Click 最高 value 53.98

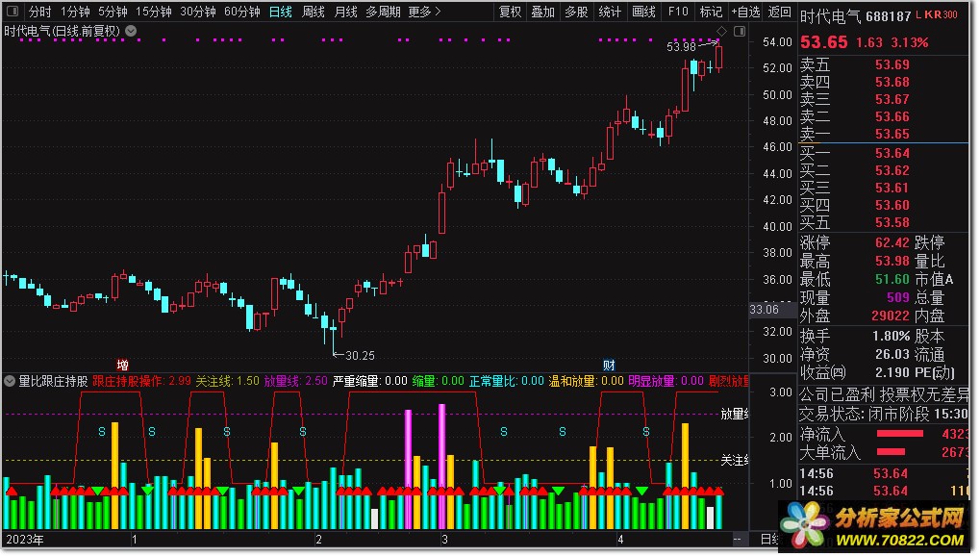[x=892, y=261]
